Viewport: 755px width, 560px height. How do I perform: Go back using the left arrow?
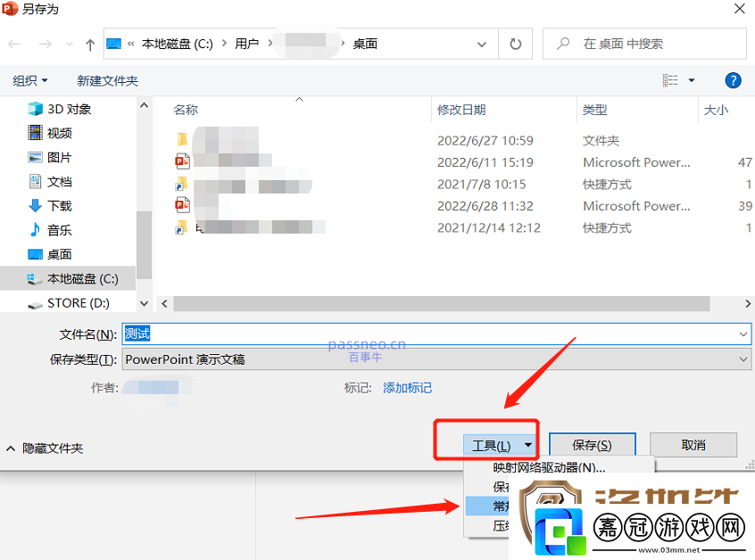click(x=14, y=45)
